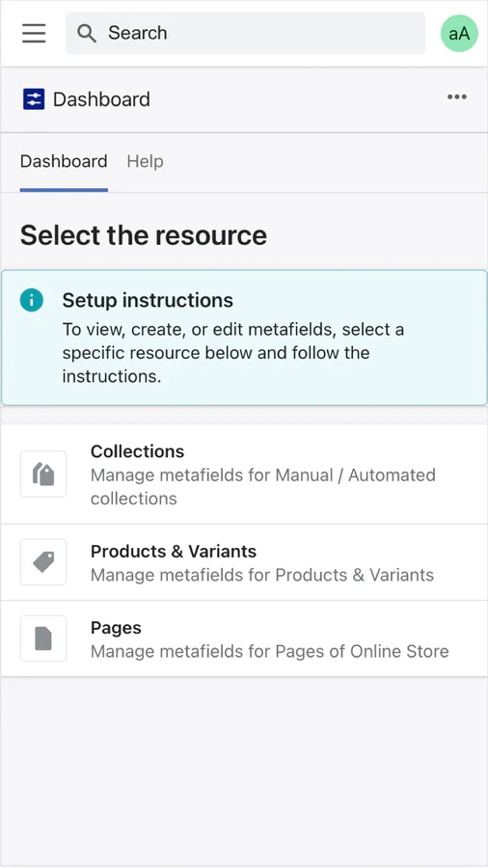Focus the Search input field
This screenshot has width=488, height=868.
pos(245,33)
